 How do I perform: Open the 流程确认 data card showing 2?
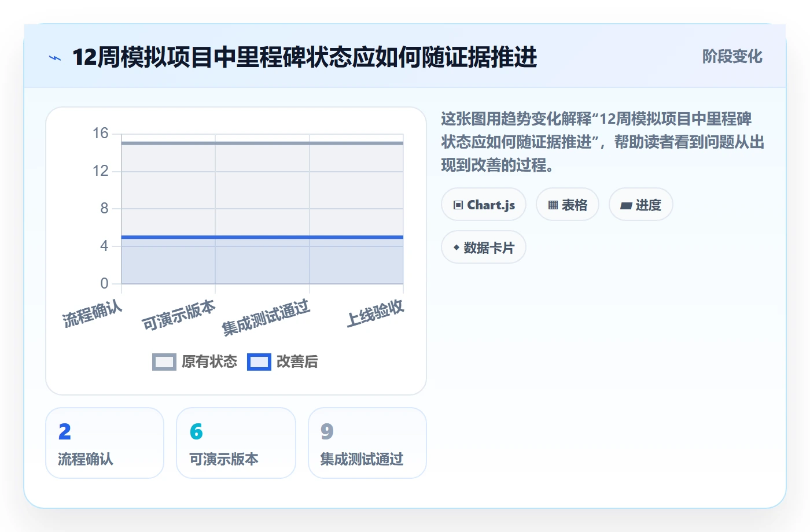click(105, 443)
